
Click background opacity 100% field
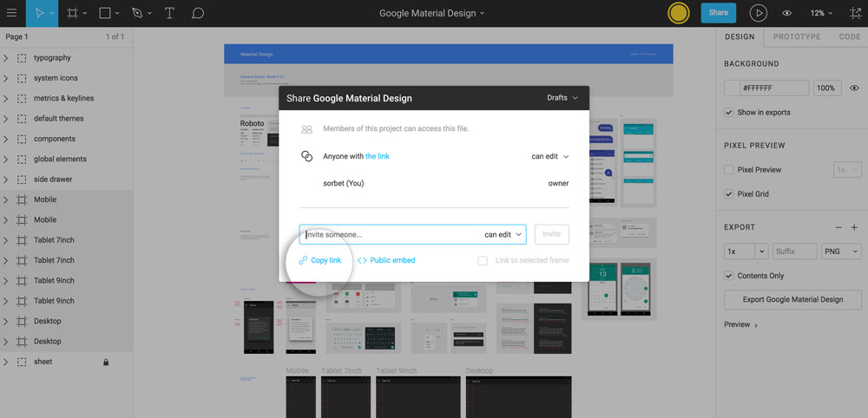(x=827, y=88)
